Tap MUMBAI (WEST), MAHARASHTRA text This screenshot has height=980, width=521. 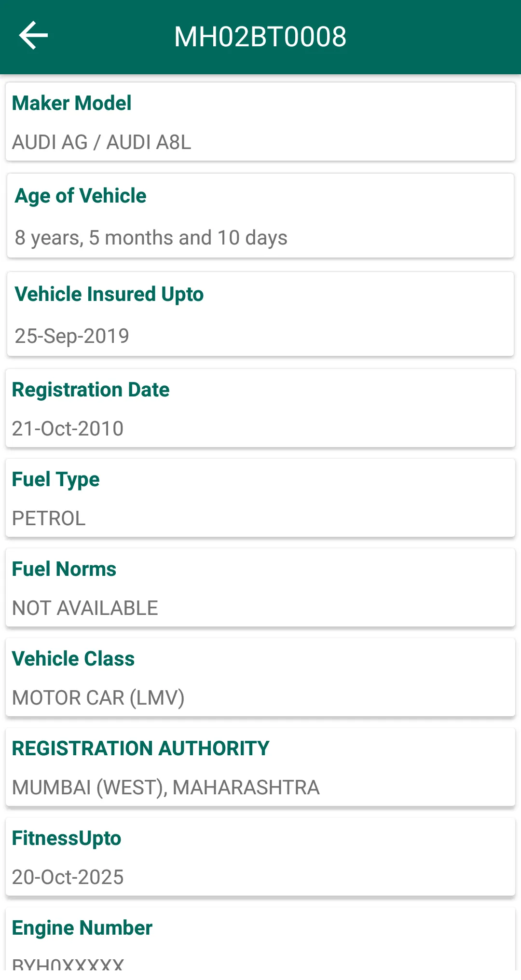(166, 788)
